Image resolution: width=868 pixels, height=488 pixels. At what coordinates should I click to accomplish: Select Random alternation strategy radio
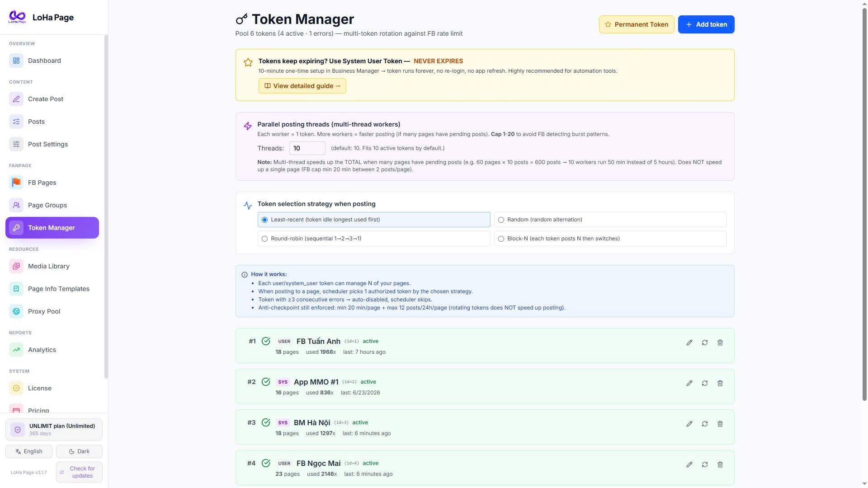coord(501,220)
